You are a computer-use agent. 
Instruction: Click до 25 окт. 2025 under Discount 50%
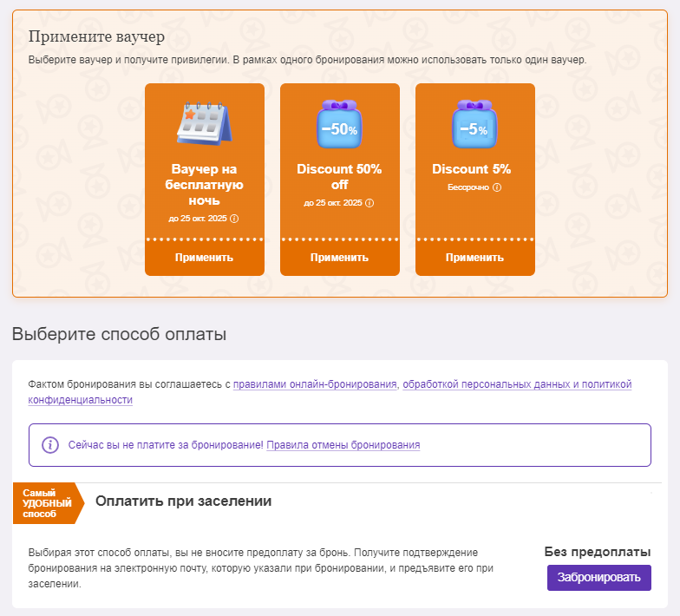(x=333, y=203)
